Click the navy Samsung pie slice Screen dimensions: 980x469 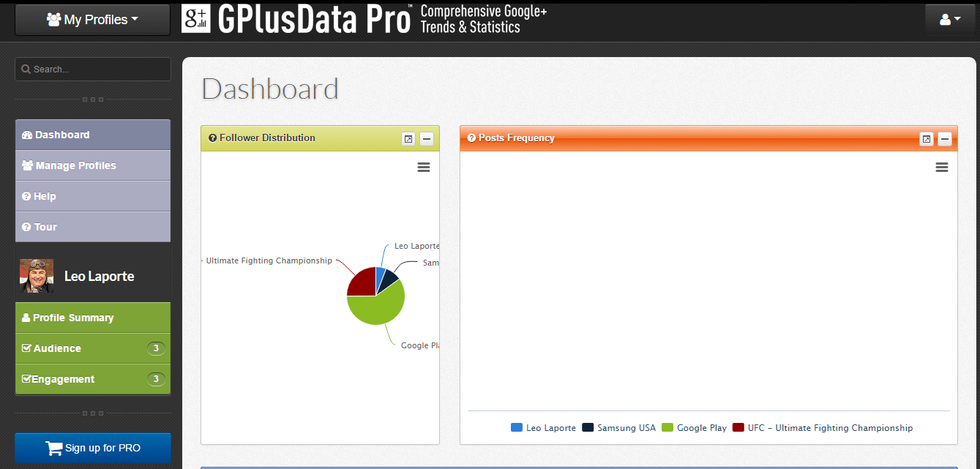(x=389, y=280)
